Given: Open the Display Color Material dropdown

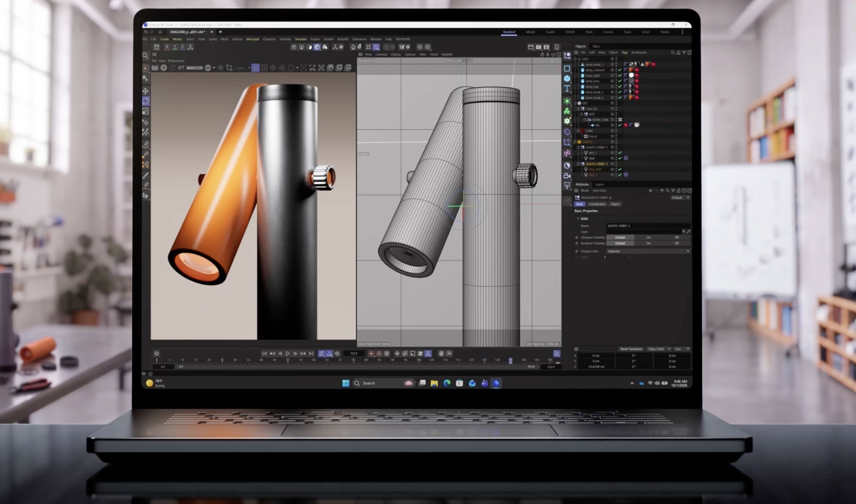Looking at the screenshot, I should point(648,252).
